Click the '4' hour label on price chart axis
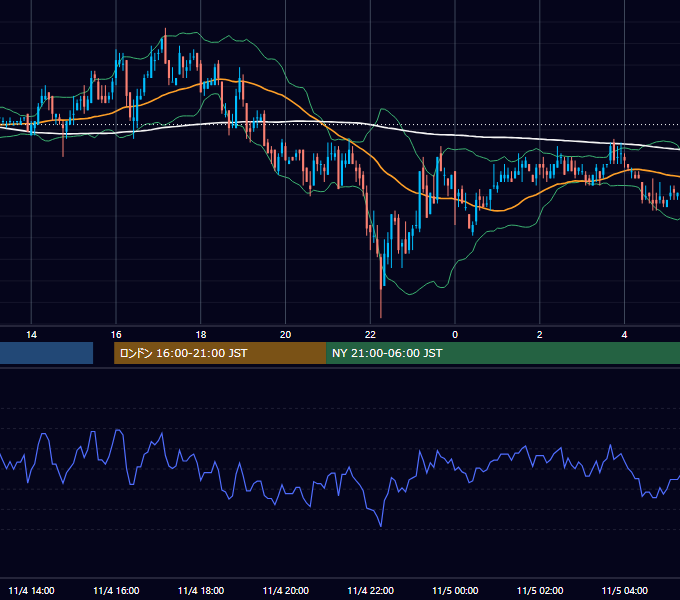Image resolution: width=680 pixels, height=600 pixels. click(x=624, y=335)
